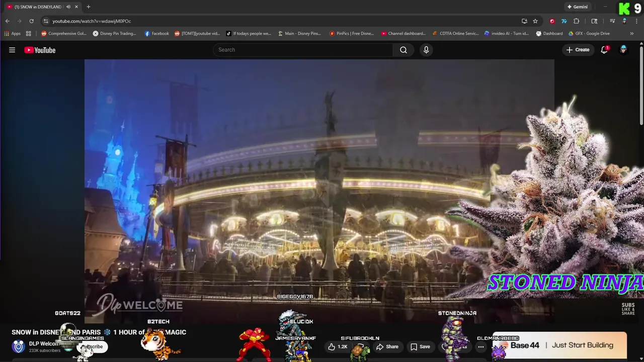This screenshot has height=362, width=644.
Task: Reload the page
Action: [x=31, y=21]
